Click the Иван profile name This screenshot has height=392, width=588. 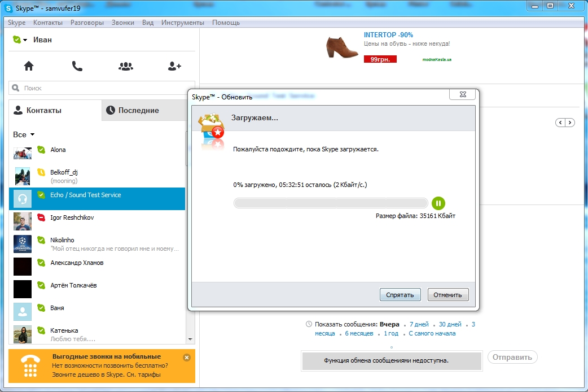pos(42,40)
